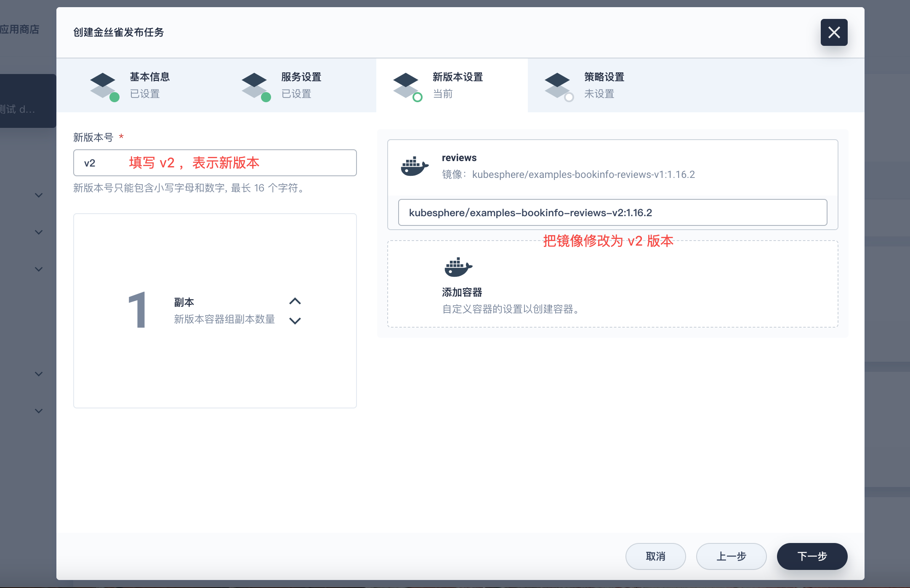Increase replica count with up arrow
Viewport: 910px width, 588px height.
295,301
